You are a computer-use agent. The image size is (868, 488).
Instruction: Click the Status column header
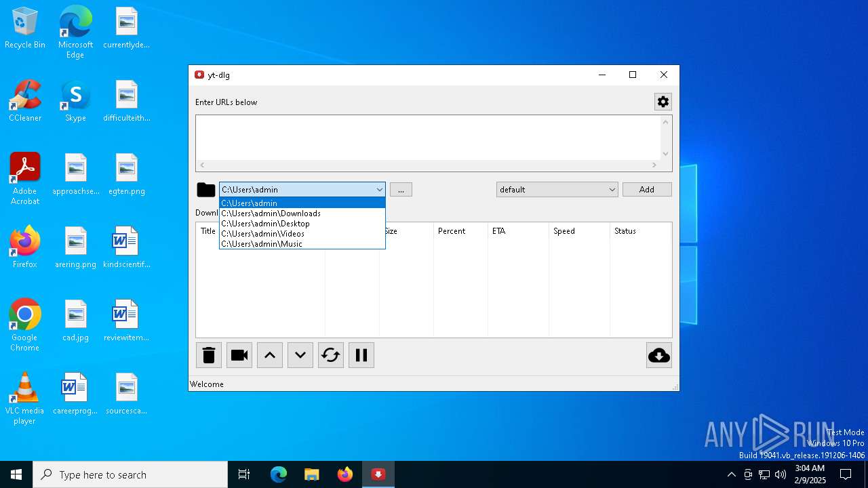[640, 231]
